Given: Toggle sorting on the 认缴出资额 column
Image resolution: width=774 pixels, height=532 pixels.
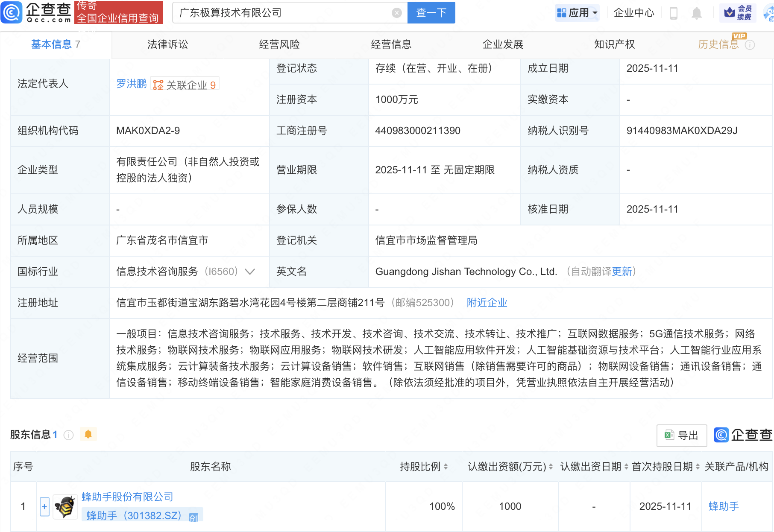Looking at the screenshot, I should [551, 467].
